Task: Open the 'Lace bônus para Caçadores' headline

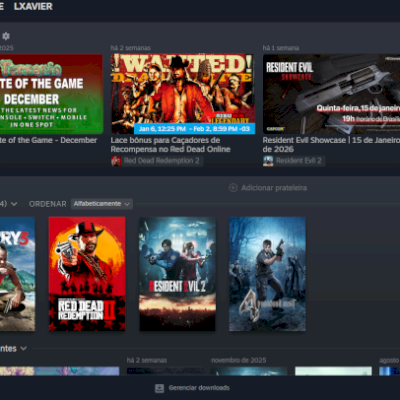Action: tap(170, 145)
